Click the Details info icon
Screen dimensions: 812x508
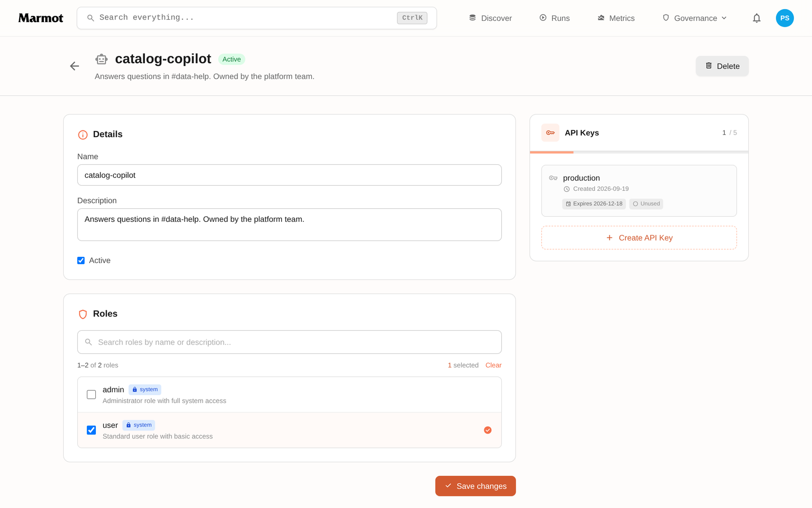83,135
